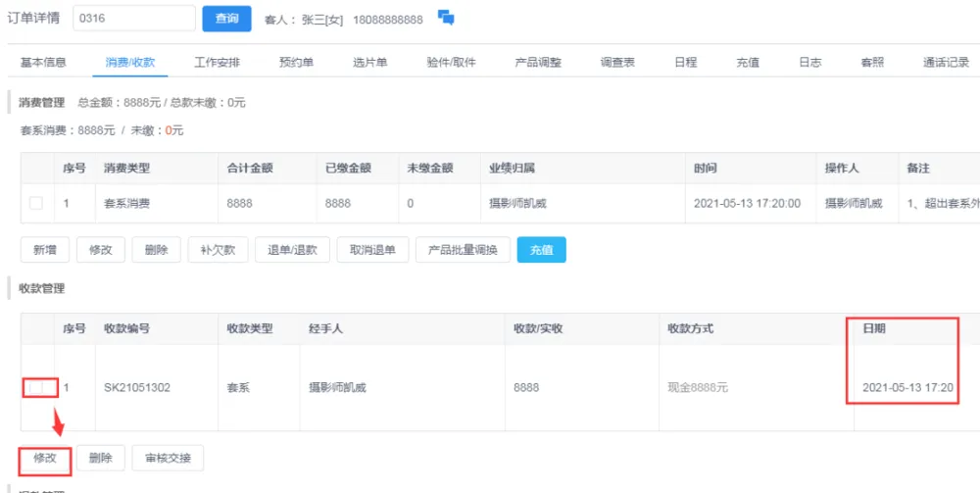
Task: Open the 通话记录 tab
Action: coord(946,62)
